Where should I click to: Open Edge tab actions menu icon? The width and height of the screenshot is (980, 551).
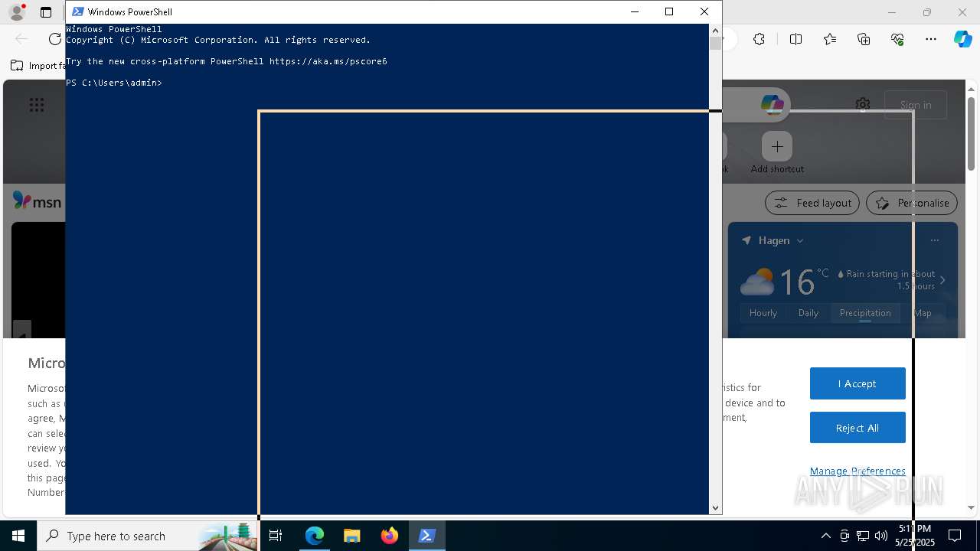pyautogui.click(x=46, y=12)
